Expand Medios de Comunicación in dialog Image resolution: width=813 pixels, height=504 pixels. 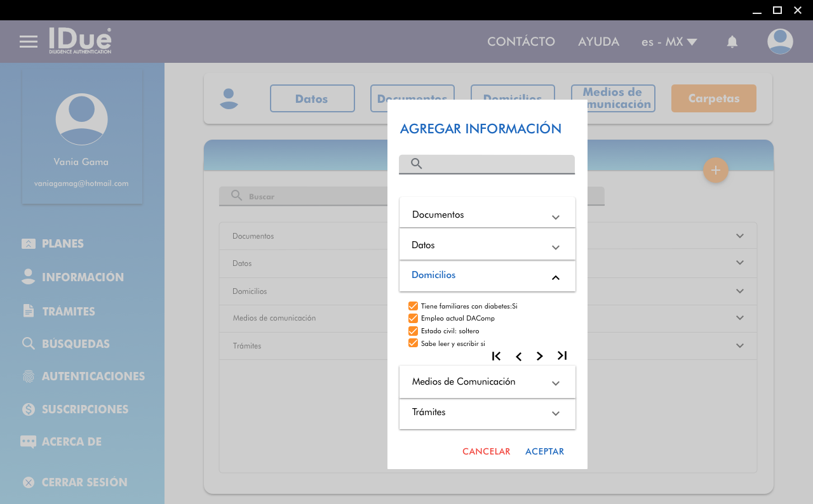487,382
